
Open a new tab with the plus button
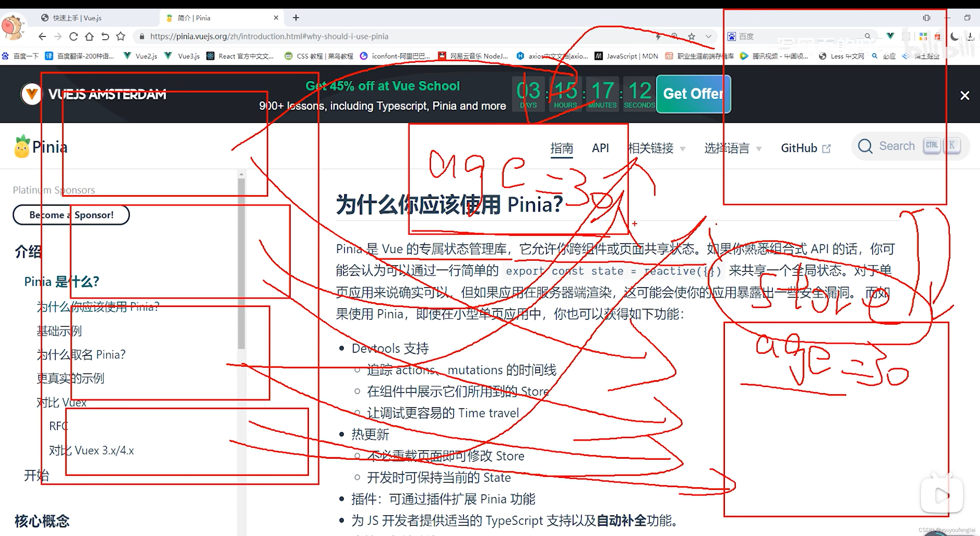[x=296, y=17]
